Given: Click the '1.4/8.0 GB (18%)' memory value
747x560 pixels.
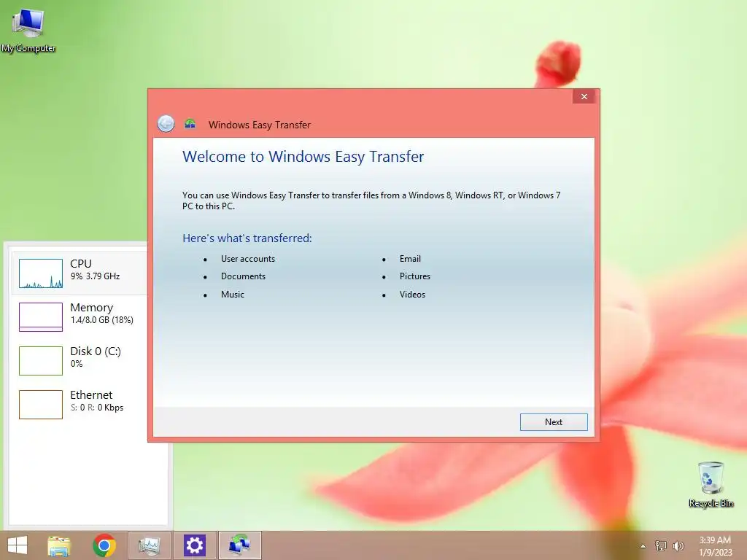Looking at the screenshot, I should tap(102, 320).
